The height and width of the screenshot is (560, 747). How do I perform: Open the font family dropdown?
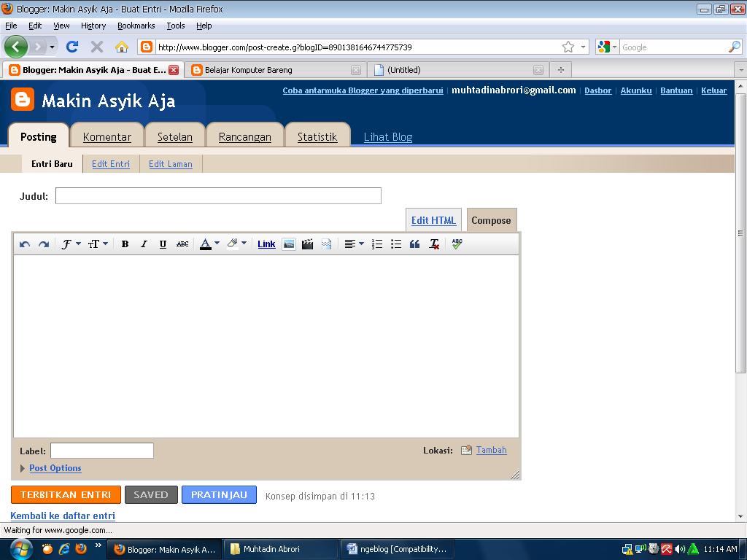click(71, 244)
